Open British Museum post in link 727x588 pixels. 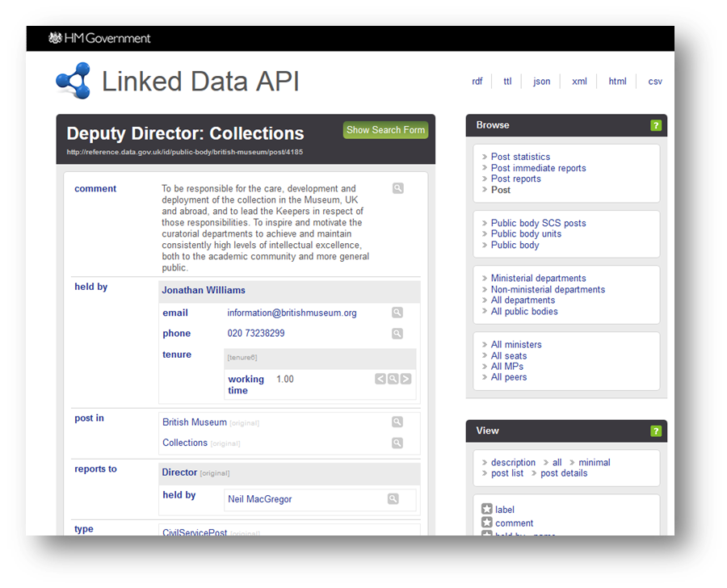(x=194, y=422)
